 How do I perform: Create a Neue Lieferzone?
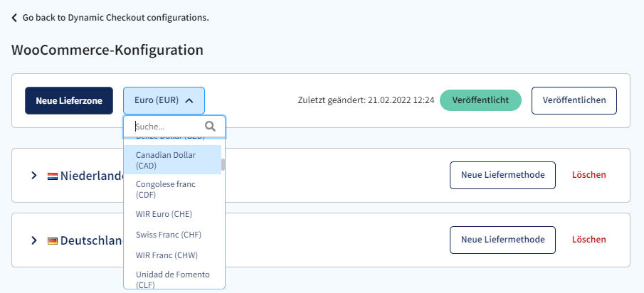coord(69,100)
